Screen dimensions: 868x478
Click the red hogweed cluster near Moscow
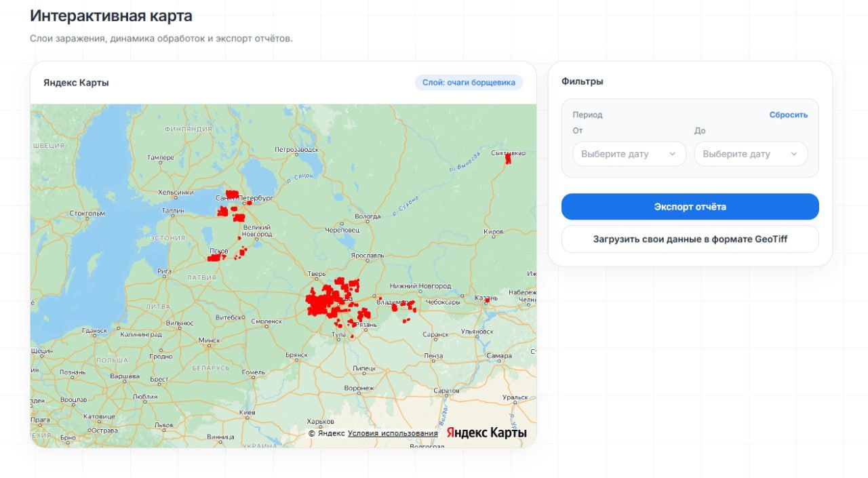[324, 300]
